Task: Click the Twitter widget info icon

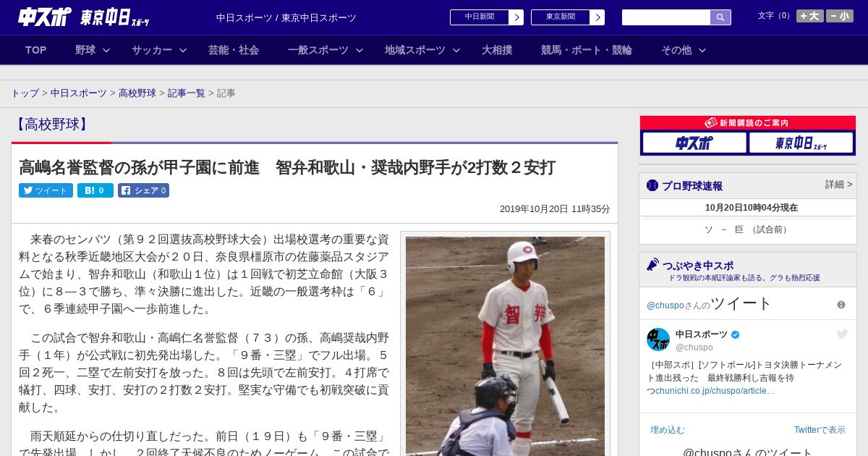Action: coord(841,305)
